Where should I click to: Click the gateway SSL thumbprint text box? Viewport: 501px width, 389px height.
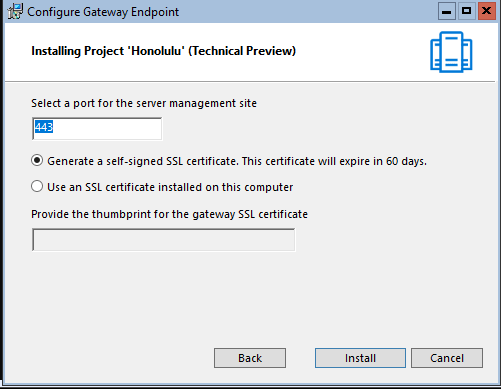pyautogui.click(x=163, y=240)
